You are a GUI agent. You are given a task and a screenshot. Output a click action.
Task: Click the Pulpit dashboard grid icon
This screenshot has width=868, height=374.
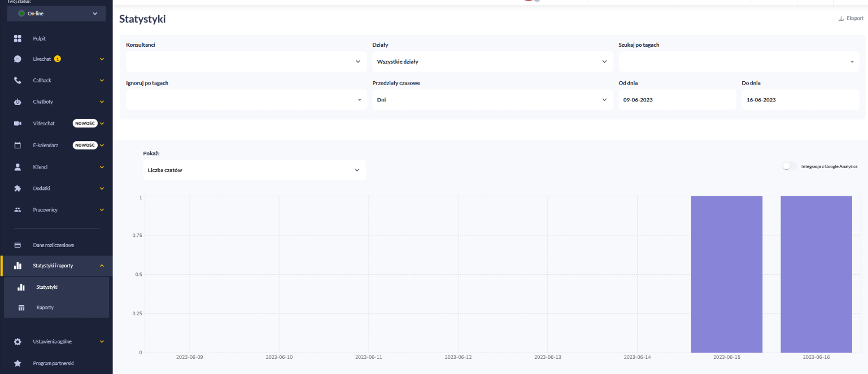[18, 38]
